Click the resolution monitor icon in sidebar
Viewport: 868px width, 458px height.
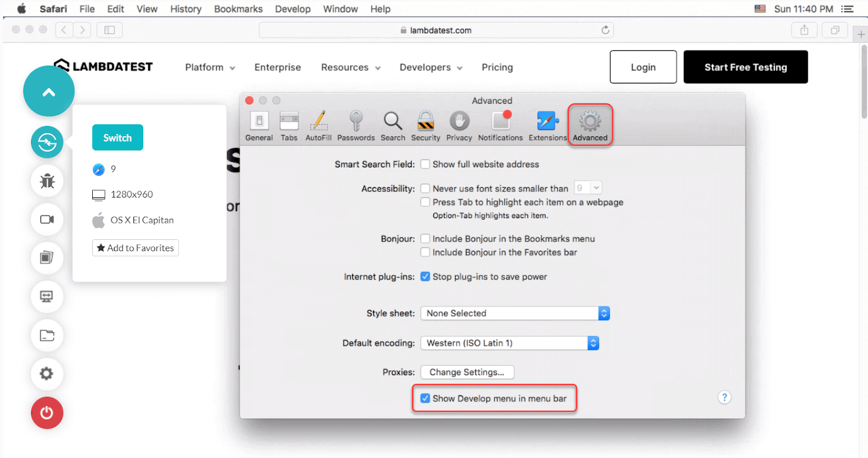click(47, 296)
